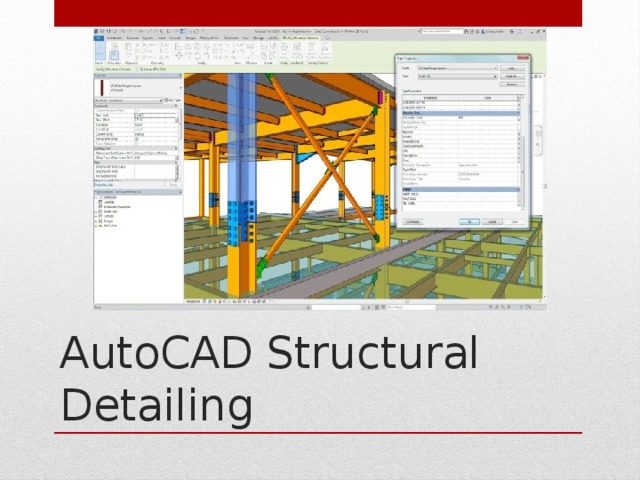Expand the Groups node in Project Browser
640x480 pixels.
pyautogui.click(x=96, y=221)
